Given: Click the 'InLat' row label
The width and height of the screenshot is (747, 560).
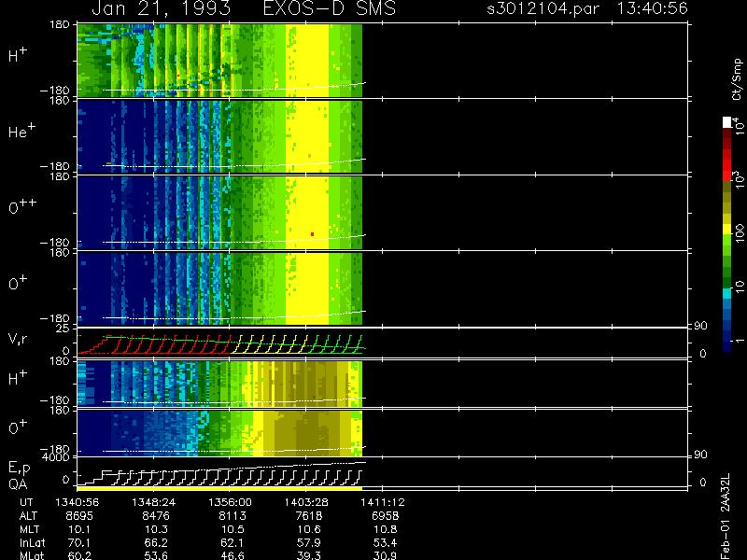Looking at the screenshot, I should pos(33,542).
